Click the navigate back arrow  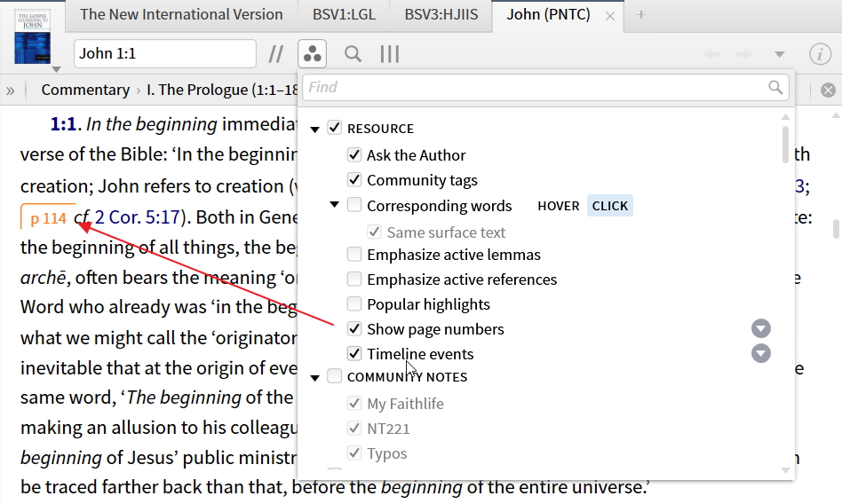(x=711, y=53)
